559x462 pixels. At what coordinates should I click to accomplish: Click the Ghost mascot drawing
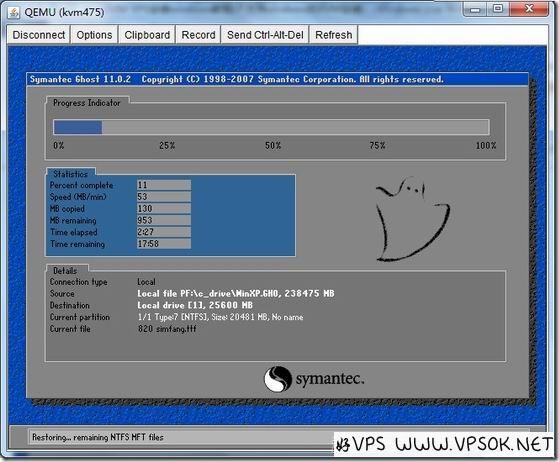(x=413, y=219)
